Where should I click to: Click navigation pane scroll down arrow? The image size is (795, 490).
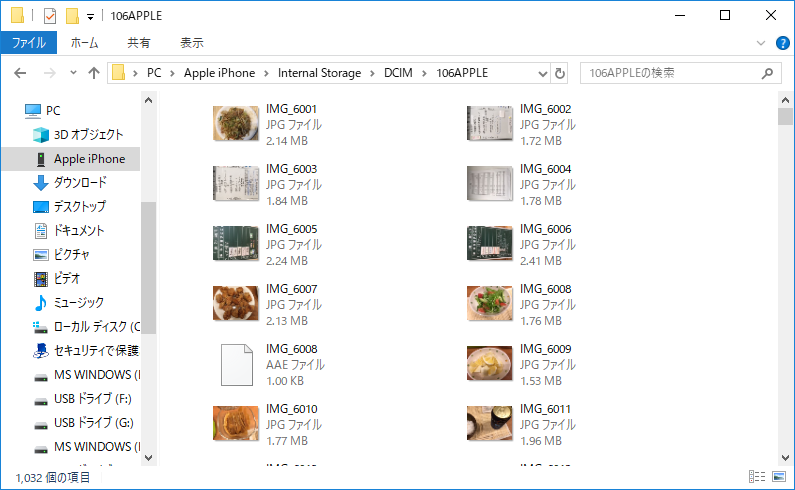[149, 457]
